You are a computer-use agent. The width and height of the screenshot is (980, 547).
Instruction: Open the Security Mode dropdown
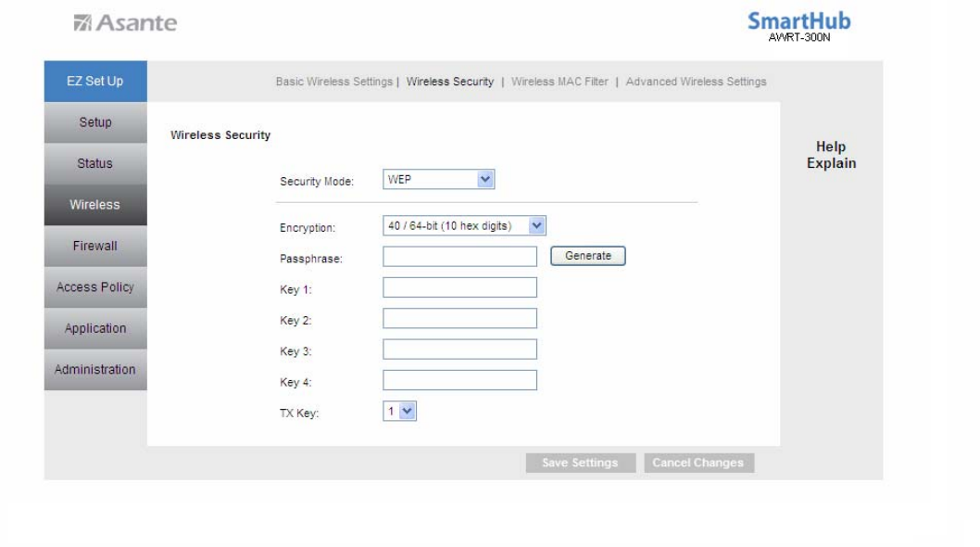tap(438, 180)
